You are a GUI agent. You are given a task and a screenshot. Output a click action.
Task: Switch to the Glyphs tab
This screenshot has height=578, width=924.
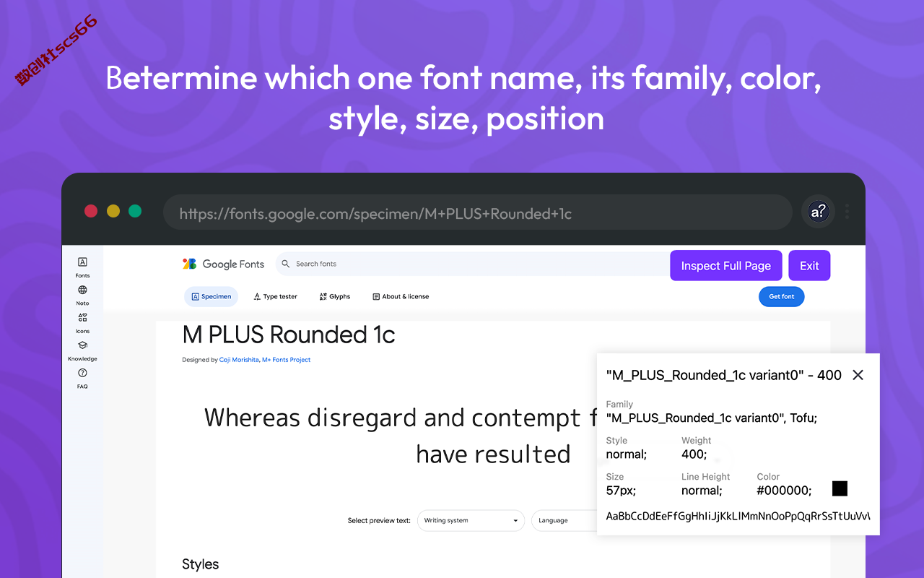point(335,296)
